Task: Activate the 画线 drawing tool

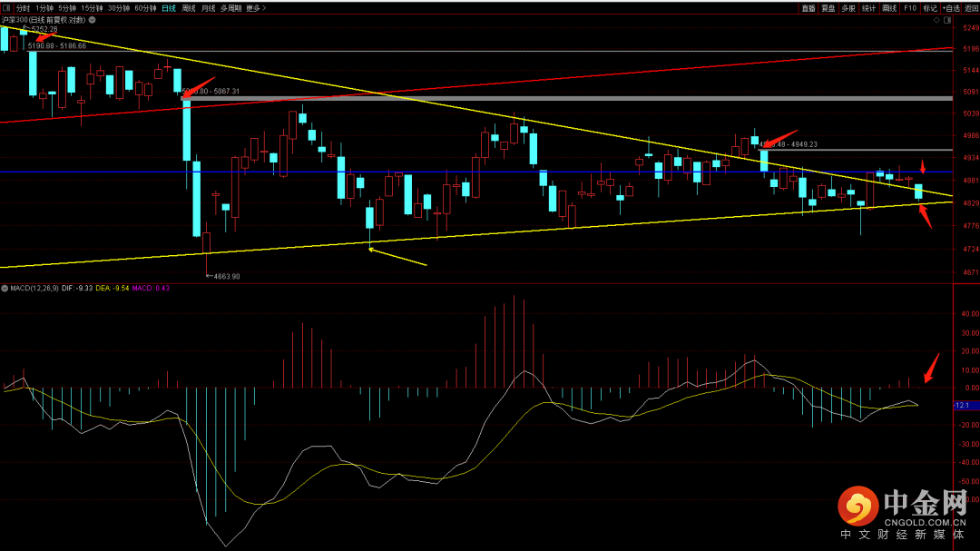Action: [889, 8]
